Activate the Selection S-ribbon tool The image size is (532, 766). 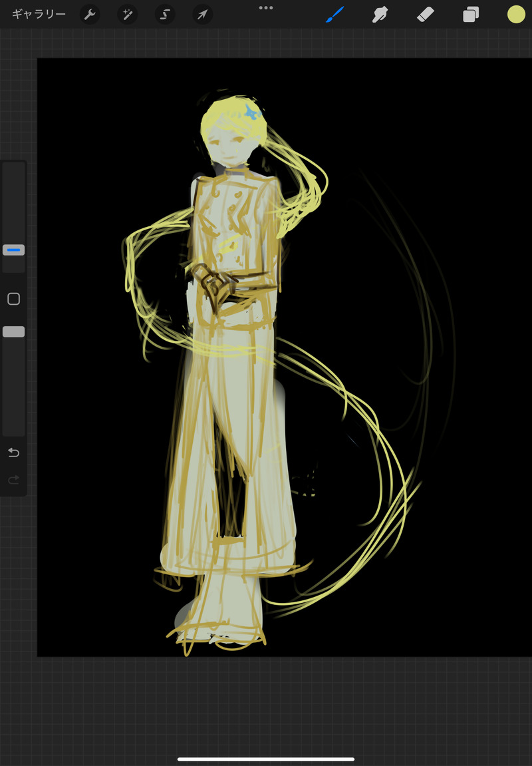point(165,15)
